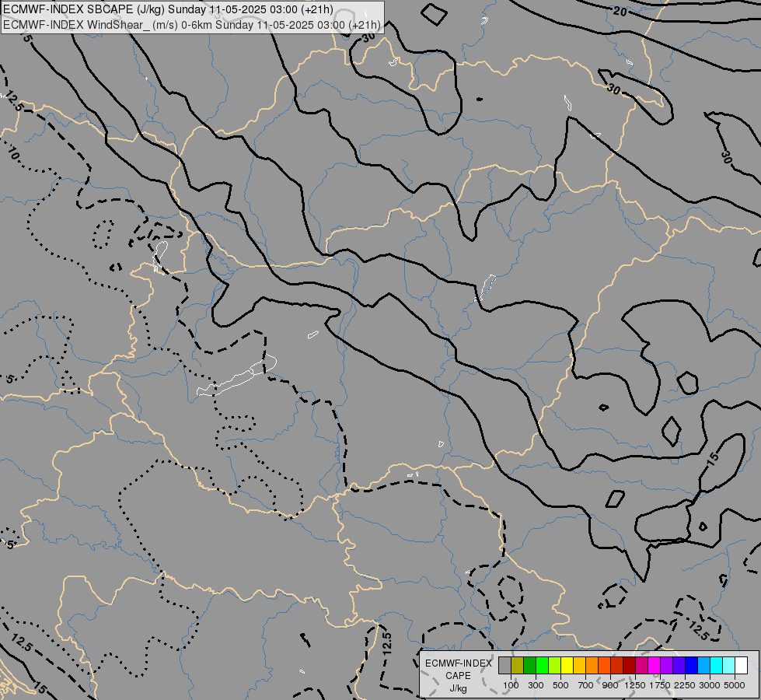Click the gray CAPE legend swatch

pyautogui.click(x=504, y=666)
